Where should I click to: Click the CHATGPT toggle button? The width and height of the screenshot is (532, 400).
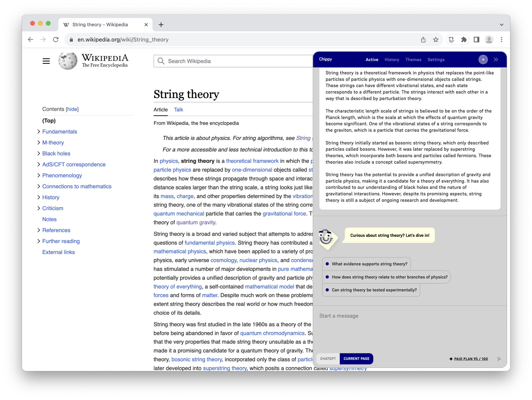(x=328, y=358)
